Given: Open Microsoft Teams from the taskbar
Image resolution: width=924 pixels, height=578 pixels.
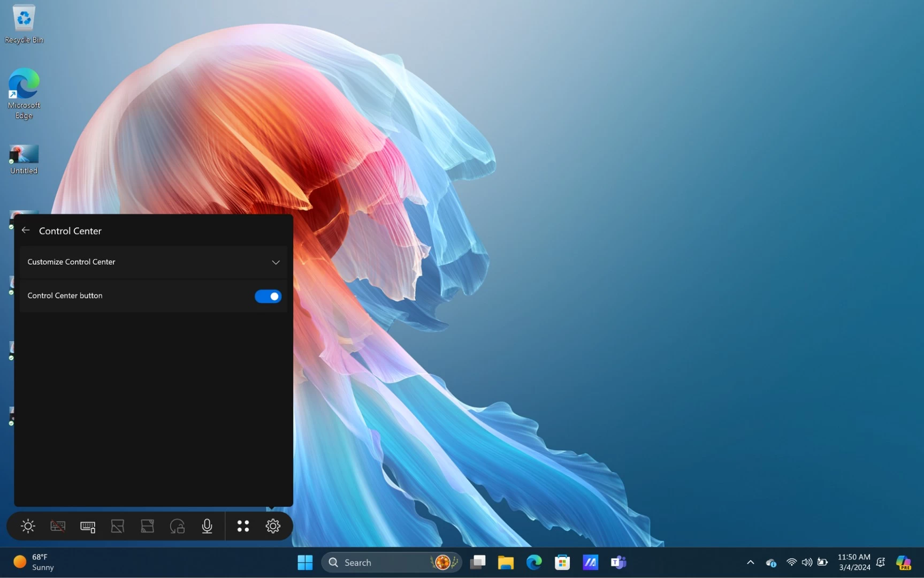Looking at the screenshot, I should 618,562.
